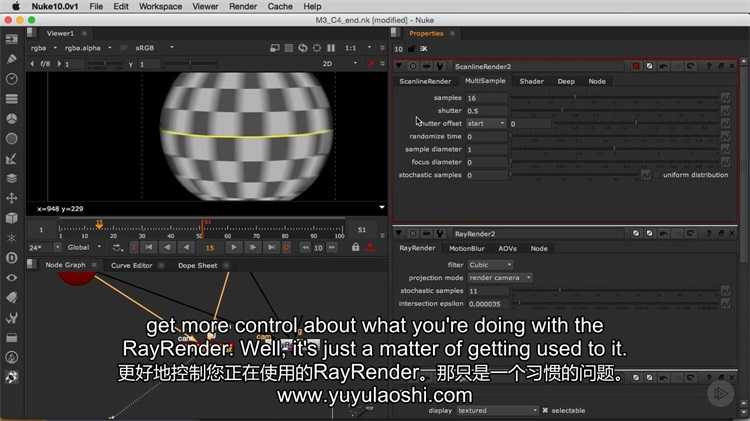Open the Keyer nodes toolbar icon
This screenshot has height=421, width=750.
[11, 158]
